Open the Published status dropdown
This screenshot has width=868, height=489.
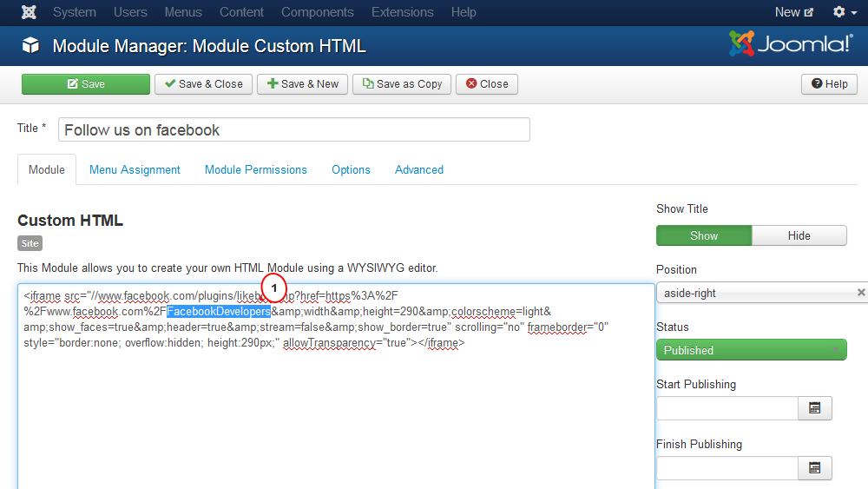(x=752, y=350)
